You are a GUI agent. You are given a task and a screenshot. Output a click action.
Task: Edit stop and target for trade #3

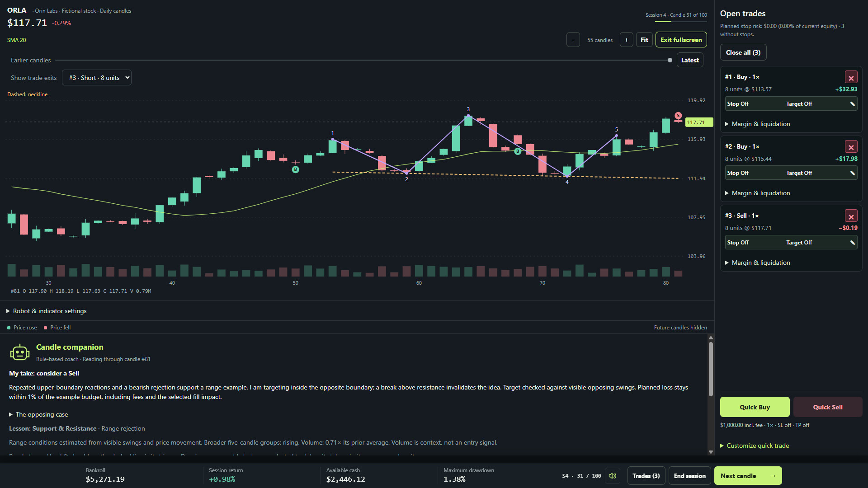click(852, 243)
